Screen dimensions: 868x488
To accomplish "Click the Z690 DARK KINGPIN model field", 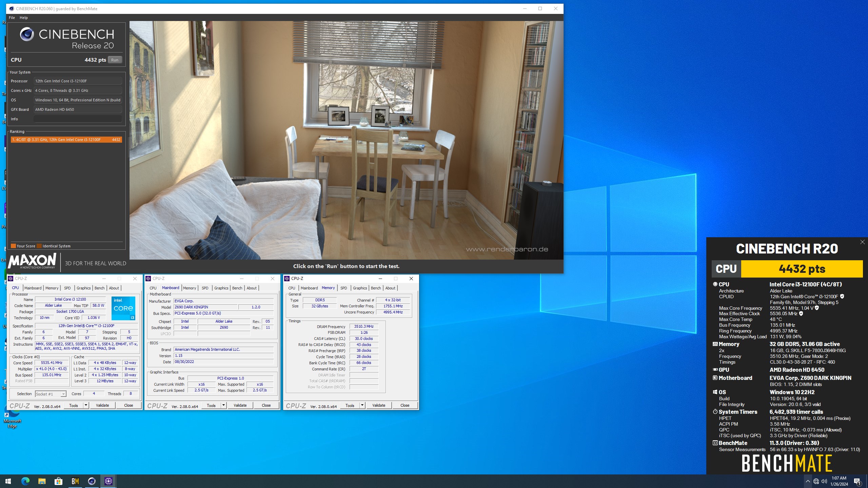I will [205, 307].
